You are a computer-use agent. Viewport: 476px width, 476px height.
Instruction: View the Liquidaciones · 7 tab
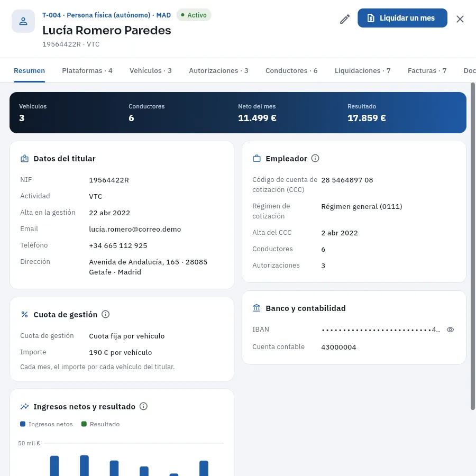[x=362, y=71]
